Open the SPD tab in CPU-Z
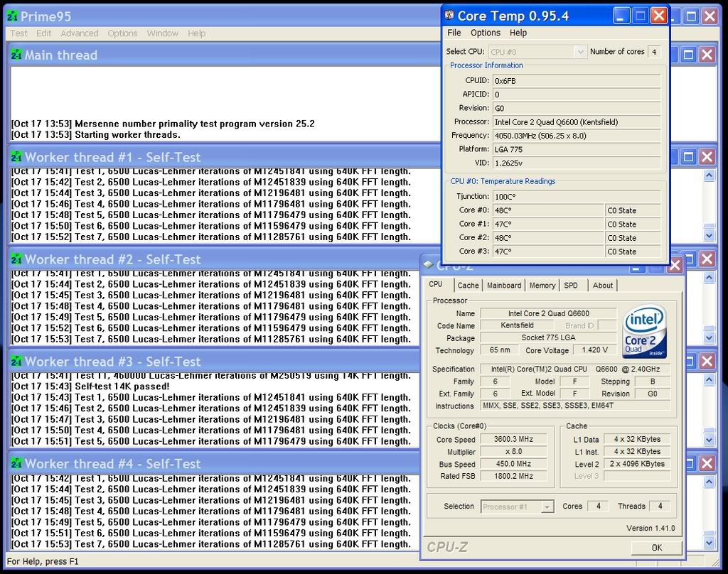Viewport: 728px width, 574px height. [571, 286]
